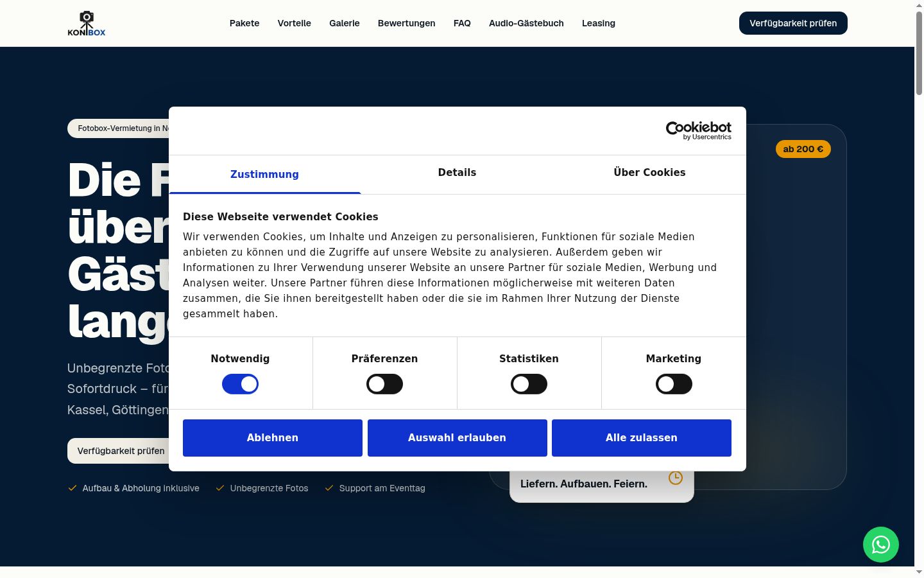This screenshot has width=924, height=578.
Task: Click the Diese Webseite verwendet Cookies heading
Action: 280,217
